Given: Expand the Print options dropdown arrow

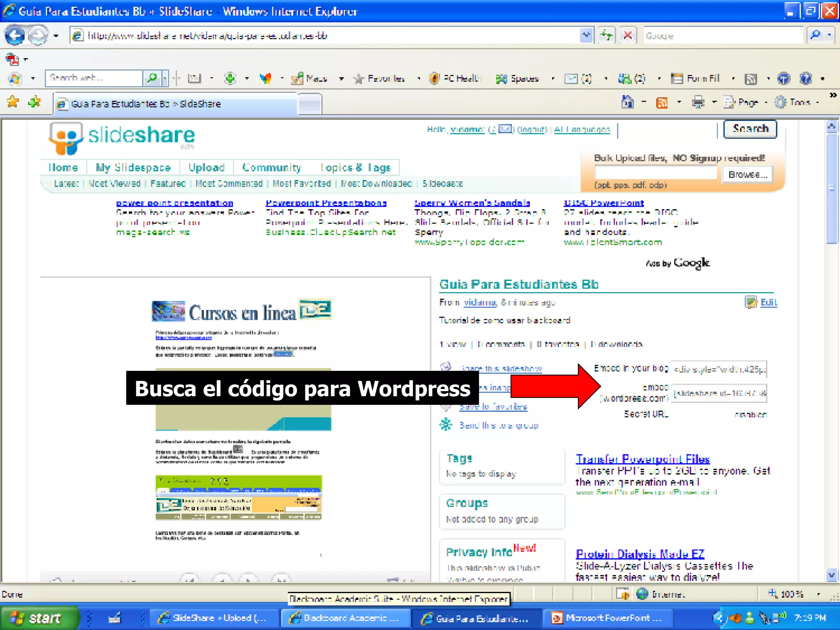Looking at the screenshot, I should point(714,103).
